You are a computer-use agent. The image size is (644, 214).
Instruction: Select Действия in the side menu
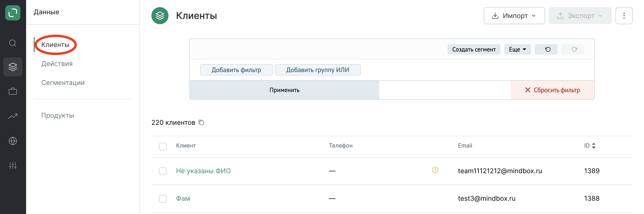pyautogui.click(x=57, y=64)
